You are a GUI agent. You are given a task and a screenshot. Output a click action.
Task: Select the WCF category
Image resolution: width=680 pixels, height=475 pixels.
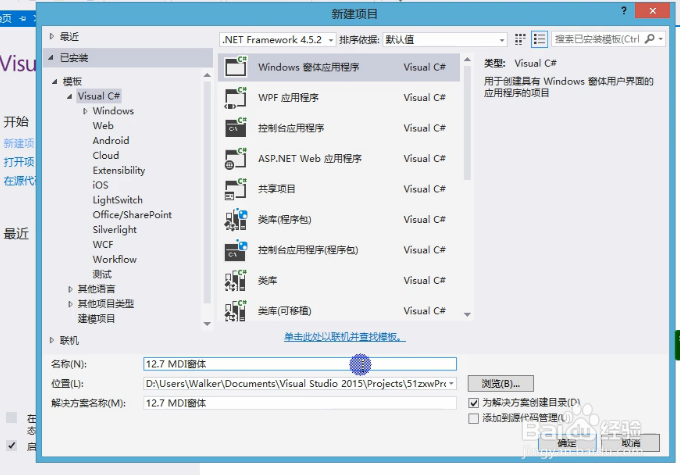coord(103,245)
